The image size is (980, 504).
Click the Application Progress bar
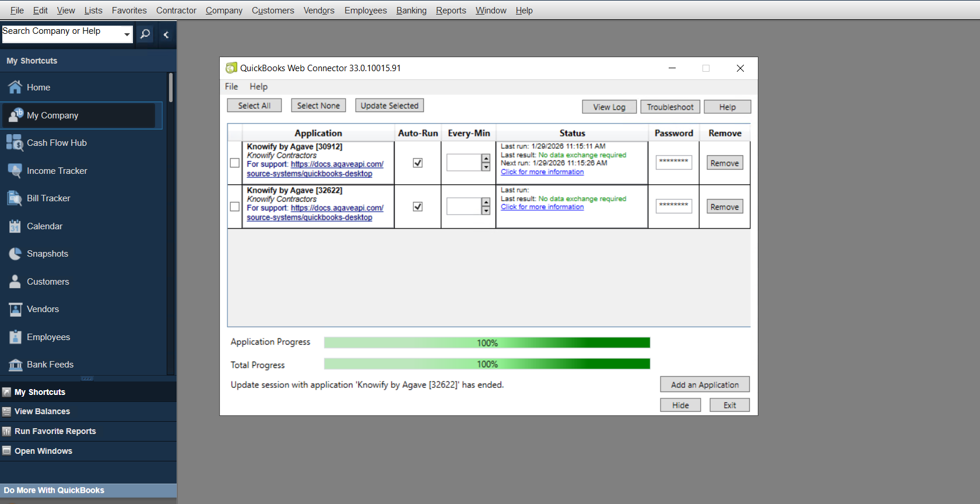pos(487,343)
